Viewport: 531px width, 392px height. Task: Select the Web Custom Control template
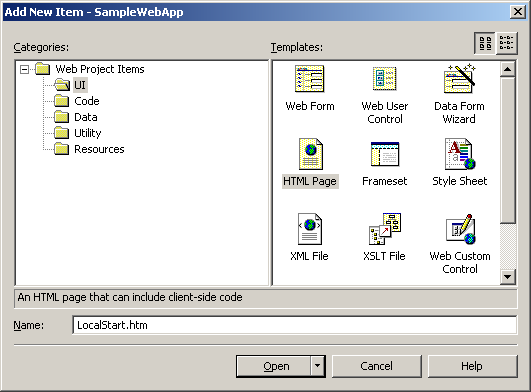460,229
